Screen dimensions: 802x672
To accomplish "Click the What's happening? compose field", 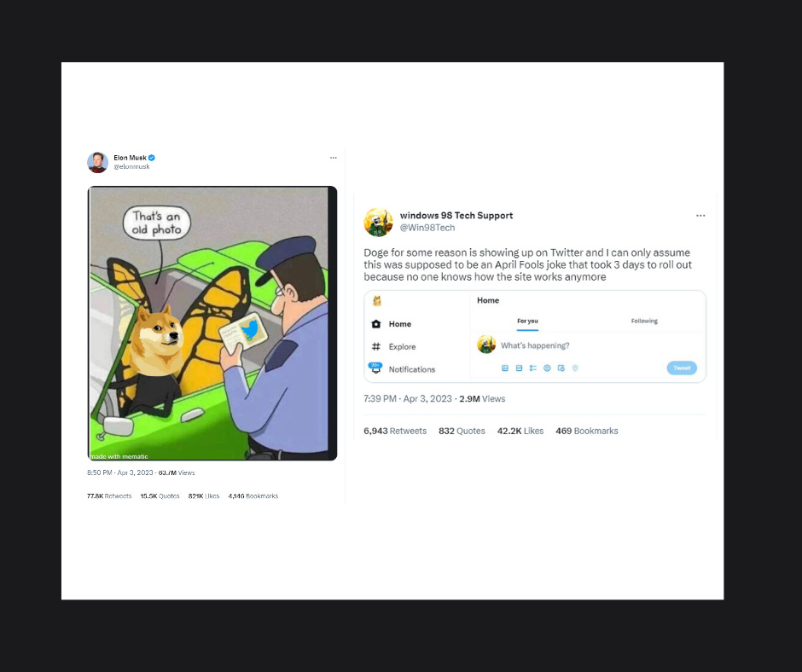I will click(x=535, y=345).
